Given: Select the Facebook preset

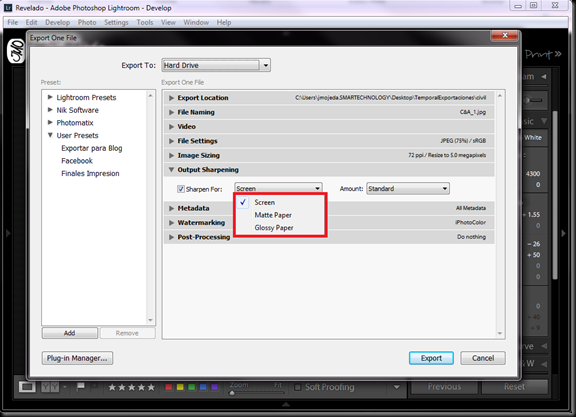Looking at the screenshot, I should pos(77,161).
